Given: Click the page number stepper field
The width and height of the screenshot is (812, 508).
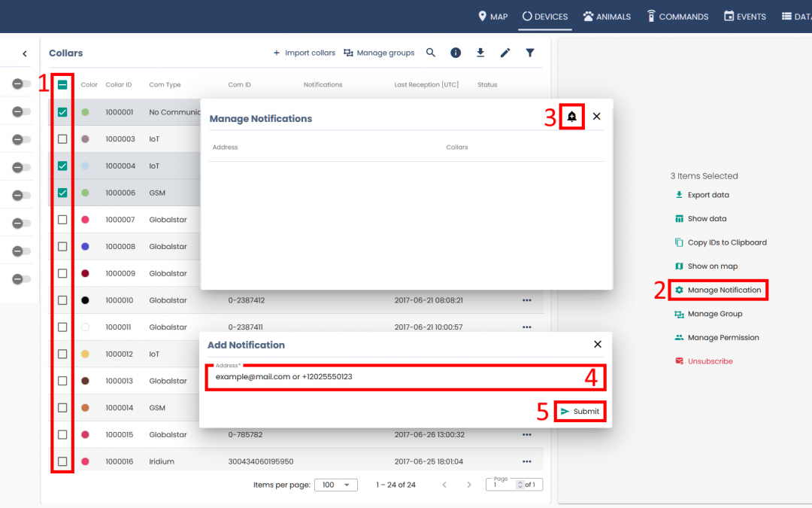Looking at the screenshot, I should click(504, 485).
